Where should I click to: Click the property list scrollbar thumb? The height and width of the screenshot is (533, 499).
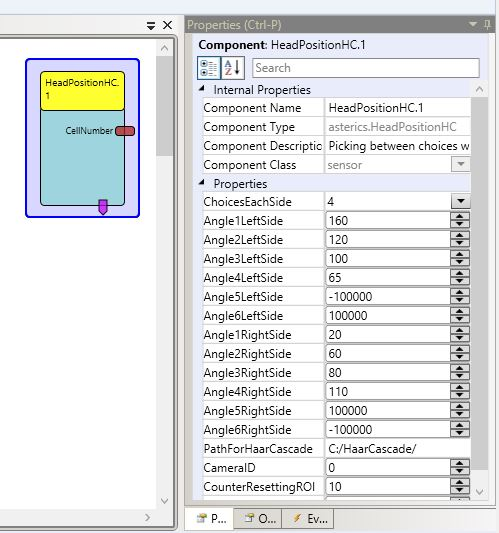[479, 283]
